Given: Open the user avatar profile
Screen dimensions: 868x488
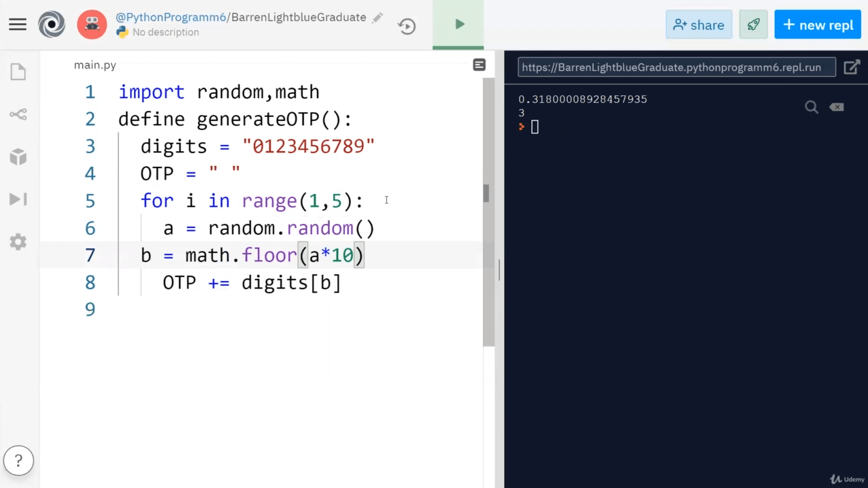Looking at the screenshot, I should click(91, 25).
